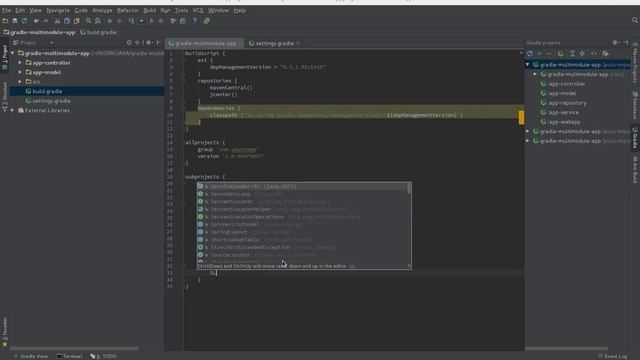Image resolution: width=640 pixels, height=360 pixels.
Task: Close the settings.gradle tab
Action: [x=298, y=43]
